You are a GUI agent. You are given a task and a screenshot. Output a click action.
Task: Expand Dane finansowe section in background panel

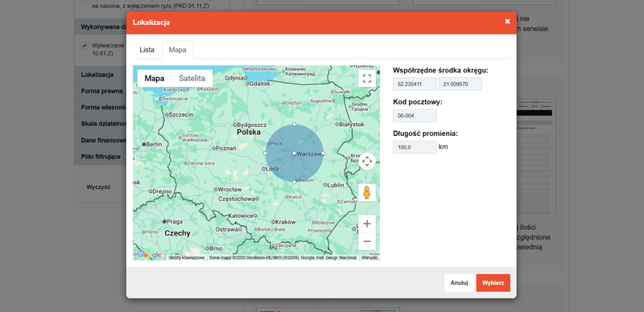coord(100,141)
